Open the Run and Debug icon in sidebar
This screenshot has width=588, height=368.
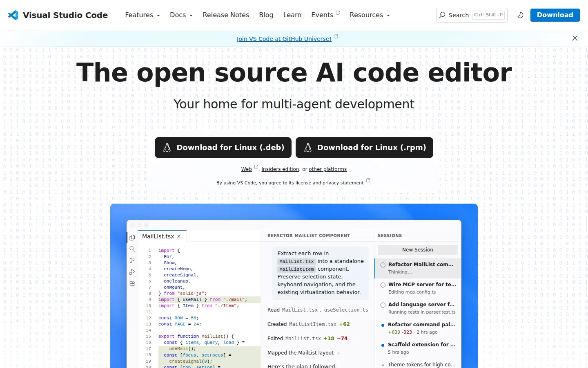click(x=132, y=272)
